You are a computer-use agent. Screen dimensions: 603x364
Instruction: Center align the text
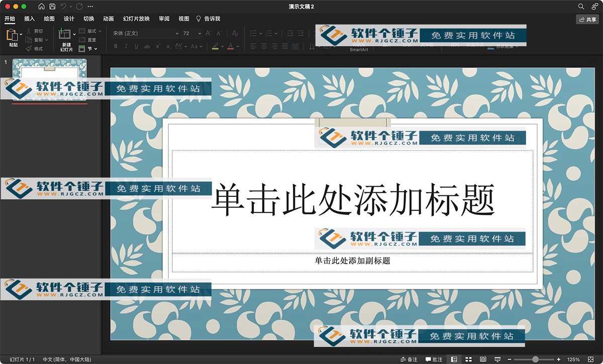click(x=264, y=46)
